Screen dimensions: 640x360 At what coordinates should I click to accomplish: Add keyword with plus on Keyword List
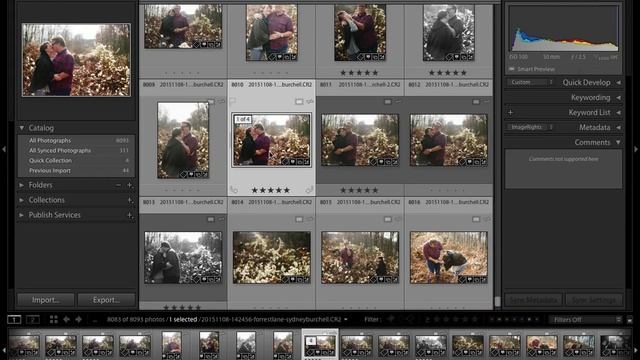(511, 112)
